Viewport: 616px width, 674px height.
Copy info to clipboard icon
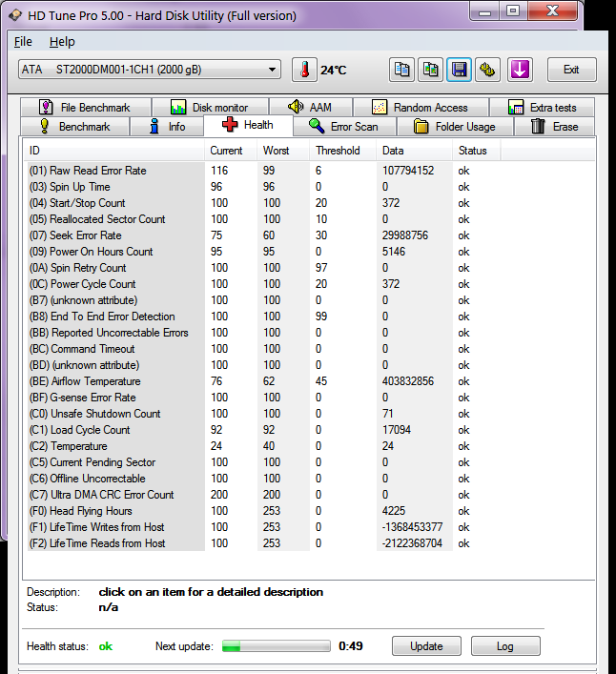coord(402,70)
